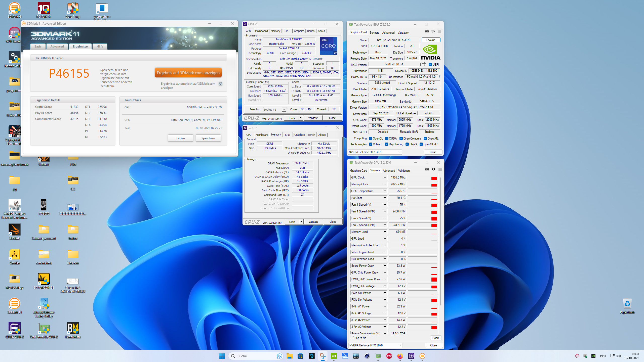Click the taskbar Suche search field
Viewport: 644px width, 362px height.
(x=256, y=356)
